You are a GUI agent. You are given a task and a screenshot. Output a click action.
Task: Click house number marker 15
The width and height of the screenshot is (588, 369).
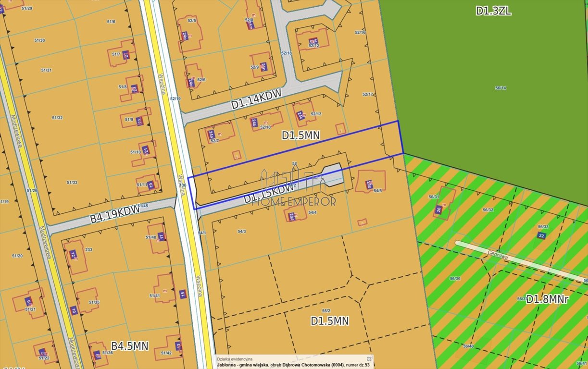182,294
